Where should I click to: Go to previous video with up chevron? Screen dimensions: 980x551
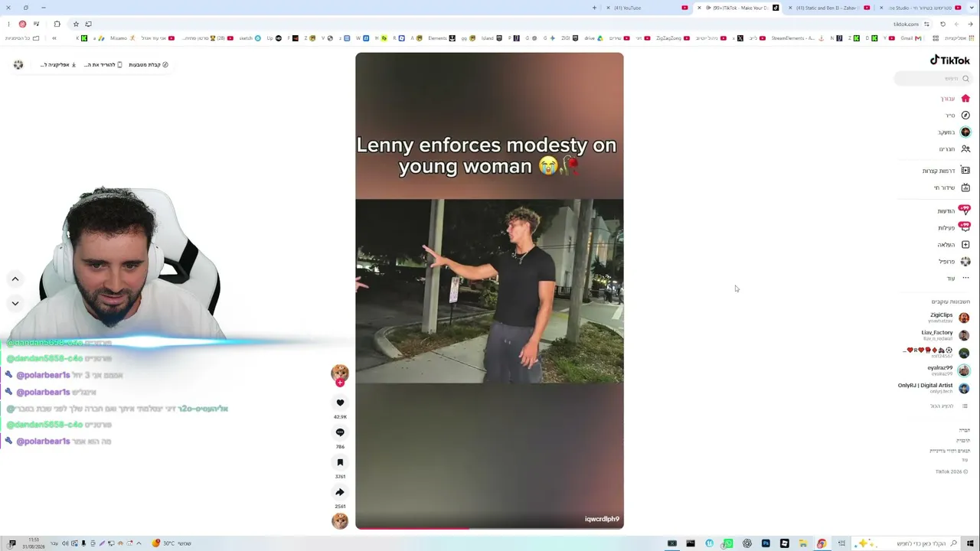pyautogui.click(x=15, y=279)
